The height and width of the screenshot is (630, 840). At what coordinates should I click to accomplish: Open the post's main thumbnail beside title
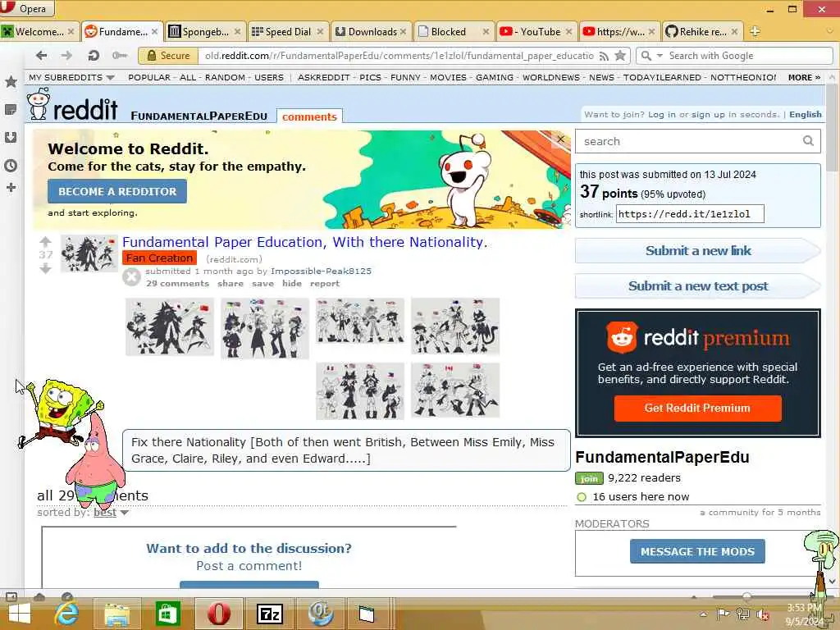pyautogui.click(x=89, y=253)
